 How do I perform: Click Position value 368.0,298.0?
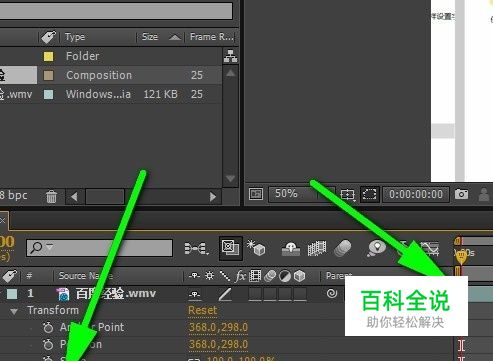pos(218,344)
